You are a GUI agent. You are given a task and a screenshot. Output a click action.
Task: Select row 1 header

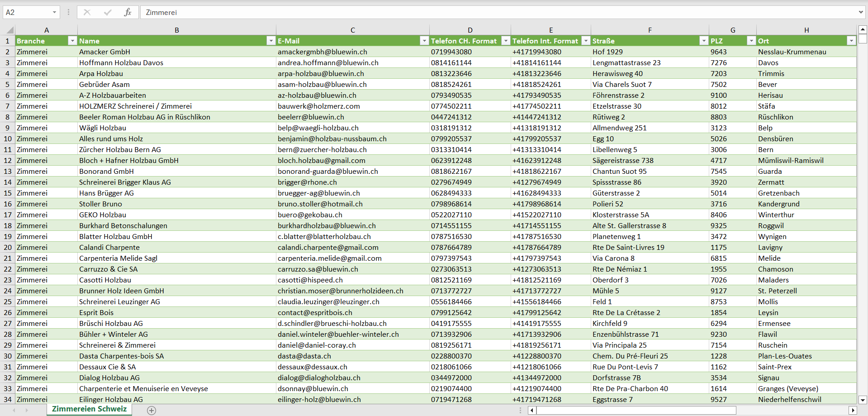(8, 41)
